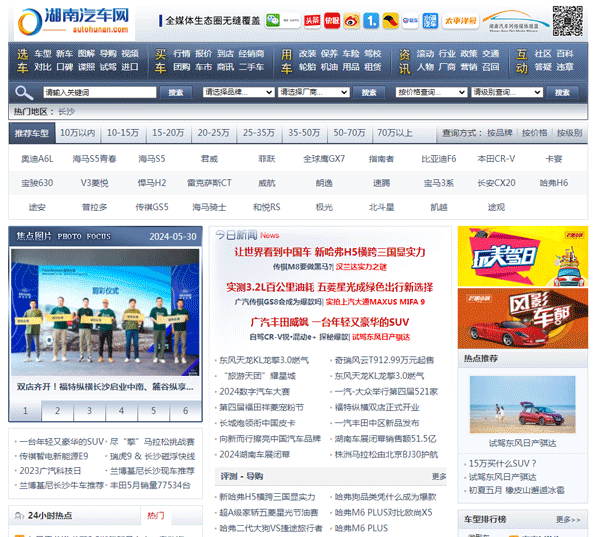Open the 保养 link under 用车
This screenshot has width=600, height=537.
click(x=329, y=54)
